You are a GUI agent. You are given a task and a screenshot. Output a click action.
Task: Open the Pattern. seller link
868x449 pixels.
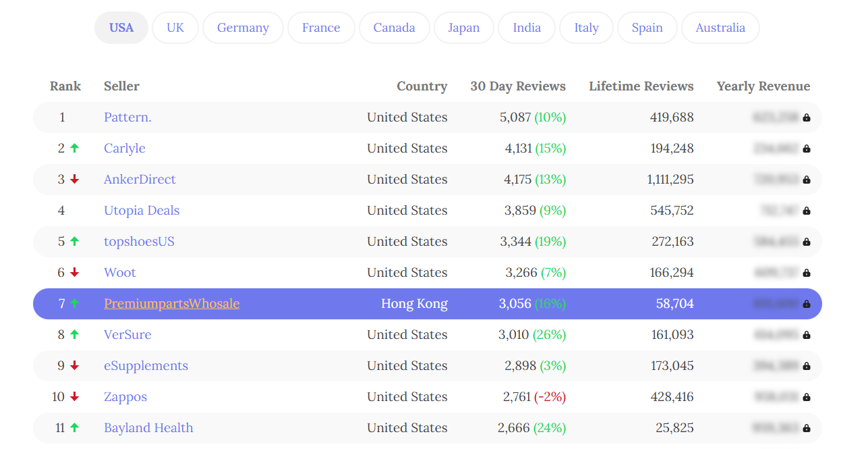coord(127,117)
